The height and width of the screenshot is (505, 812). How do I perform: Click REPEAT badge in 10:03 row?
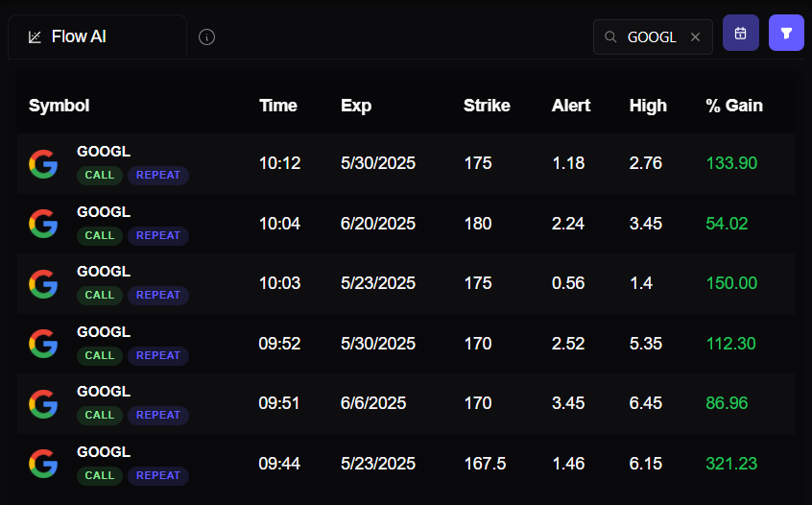[158, 296]
